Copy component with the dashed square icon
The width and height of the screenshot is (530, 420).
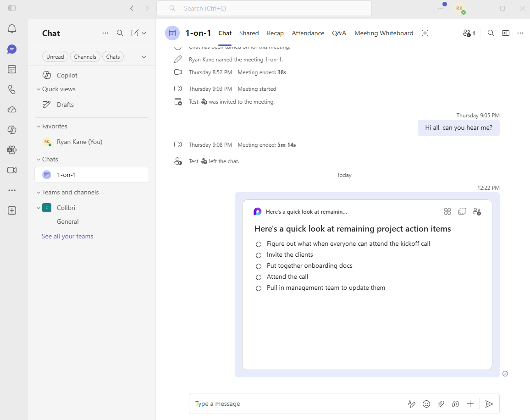[462, 212]
